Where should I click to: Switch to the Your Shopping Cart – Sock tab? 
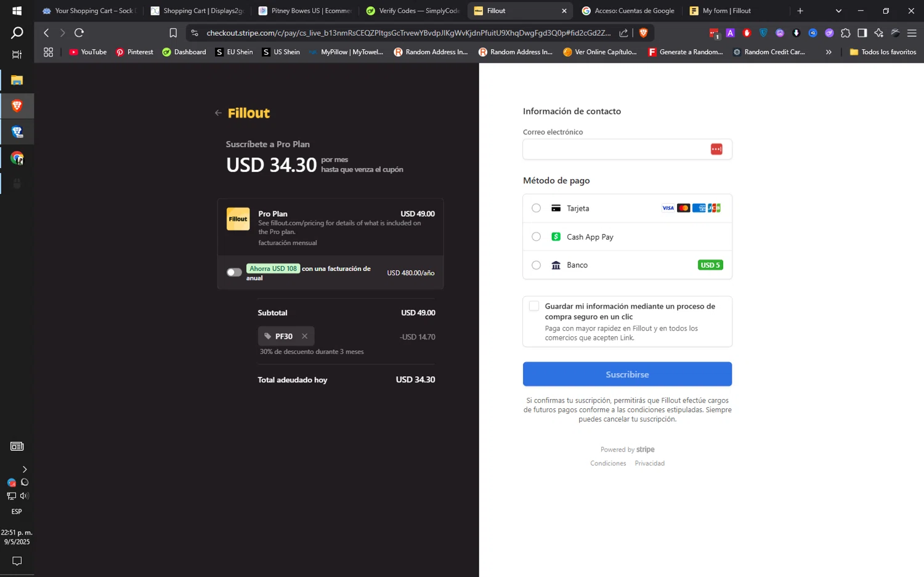[88, 10]
